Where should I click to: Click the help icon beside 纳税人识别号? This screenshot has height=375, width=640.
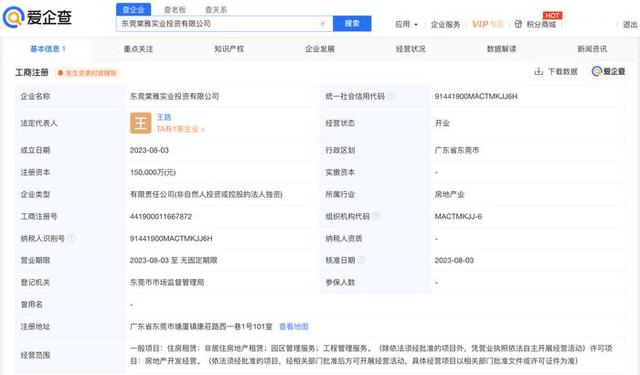click(x=71, y=238)
